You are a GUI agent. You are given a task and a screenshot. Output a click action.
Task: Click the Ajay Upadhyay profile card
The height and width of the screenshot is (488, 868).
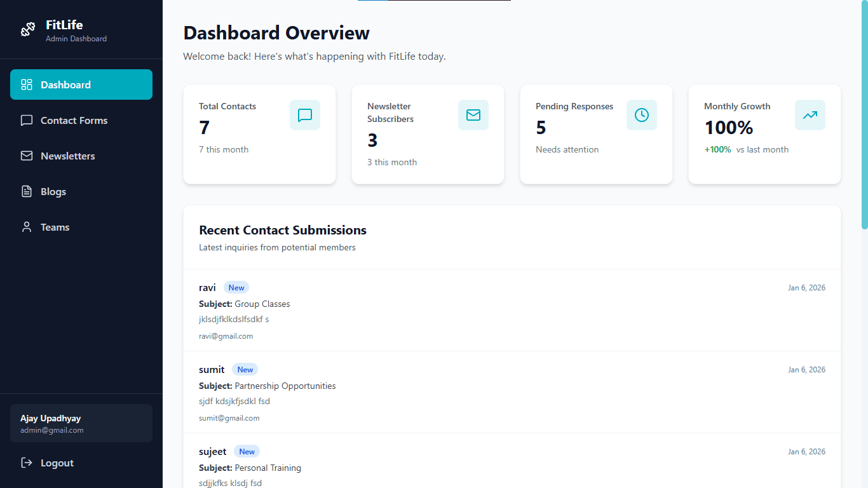pyautogui.click(x=81, y=423)
